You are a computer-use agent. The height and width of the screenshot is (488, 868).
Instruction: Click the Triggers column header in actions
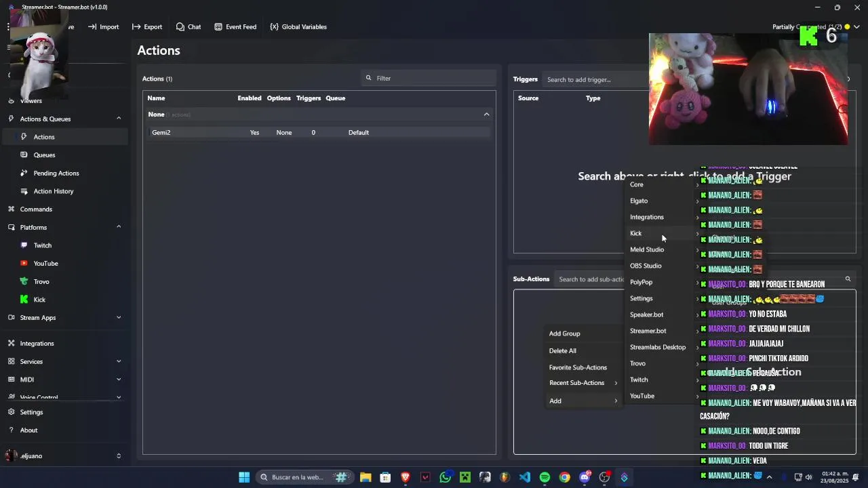308,98
